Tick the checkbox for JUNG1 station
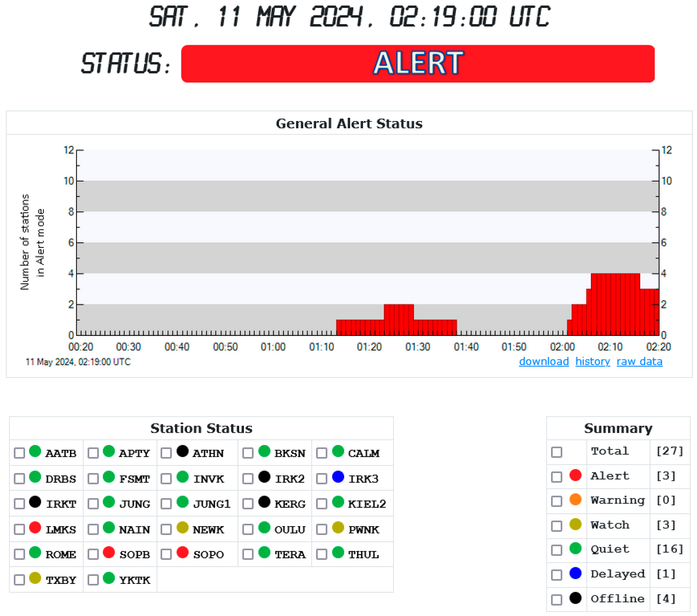The width and height of the screenshot is (697, 616). tap(166, 504)
